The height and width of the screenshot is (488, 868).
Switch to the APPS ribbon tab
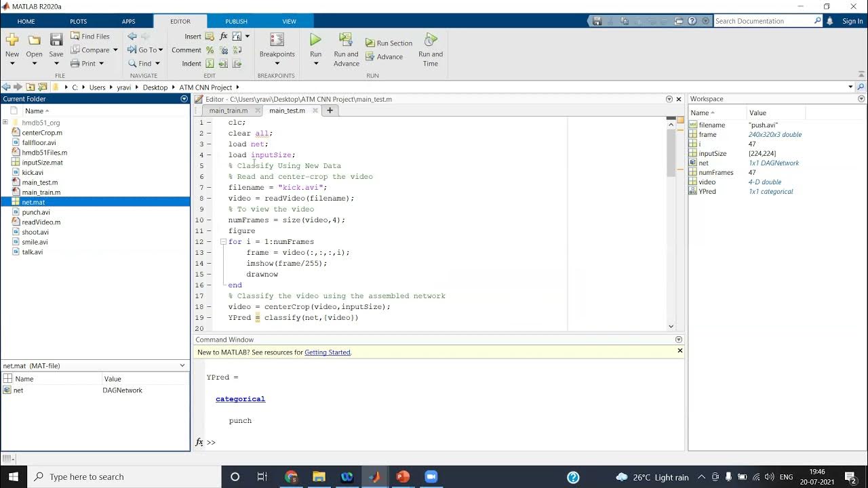(x=128, y=21)
